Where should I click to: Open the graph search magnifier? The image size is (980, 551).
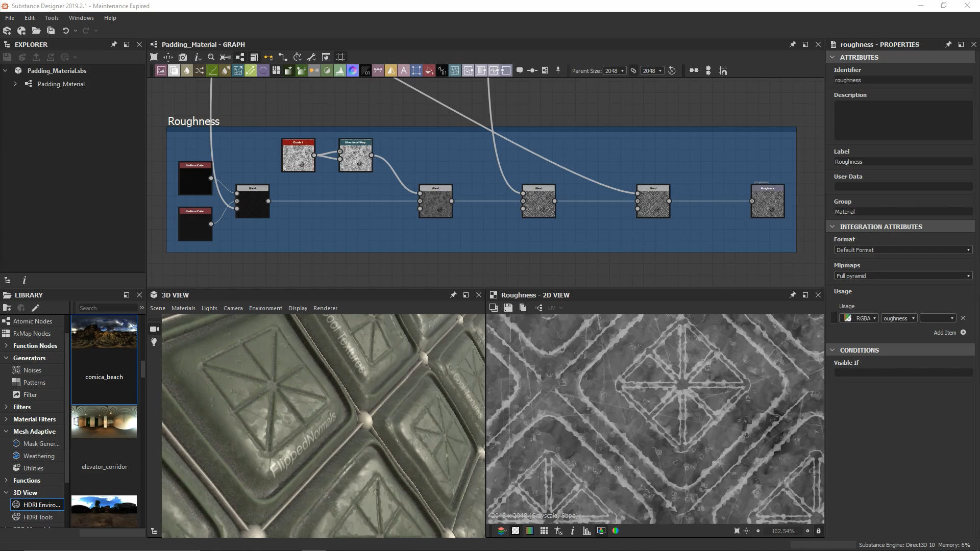(x=211, y=57)
